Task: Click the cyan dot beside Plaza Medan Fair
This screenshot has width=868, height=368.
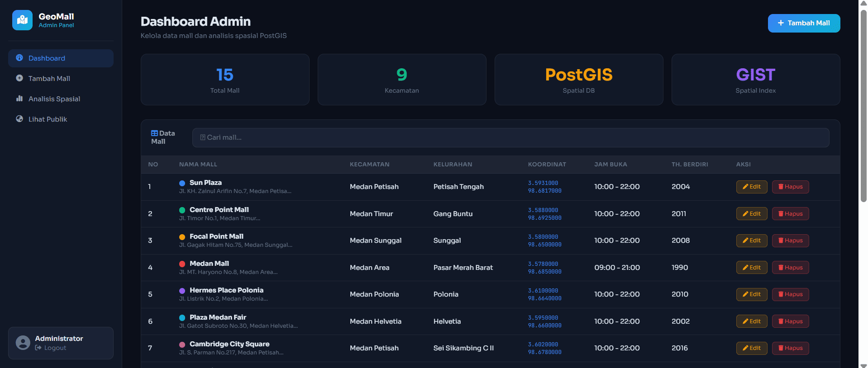Action: (x=182, y=318)
